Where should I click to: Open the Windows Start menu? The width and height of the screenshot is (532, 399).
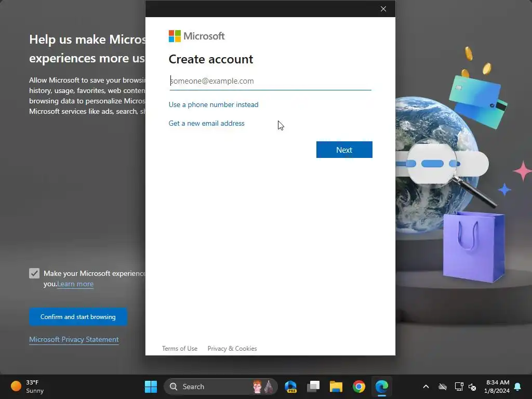(x=151, y=387)
